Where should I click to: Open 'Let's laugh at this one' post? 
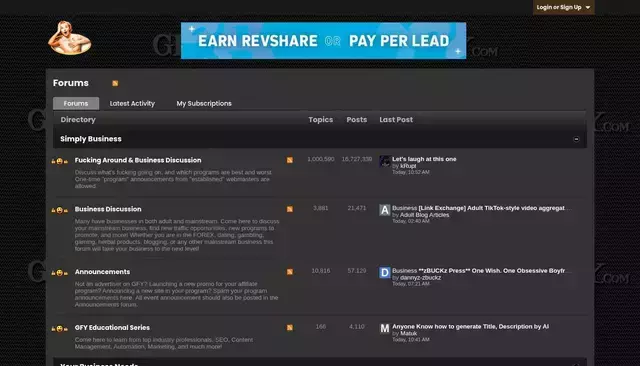tap(424, 159)
